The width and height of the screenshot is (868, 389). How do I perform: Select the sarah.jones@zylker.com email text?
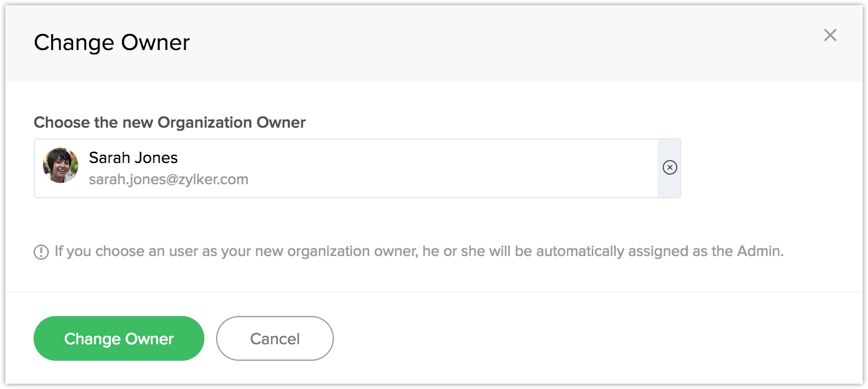(168, 179)
